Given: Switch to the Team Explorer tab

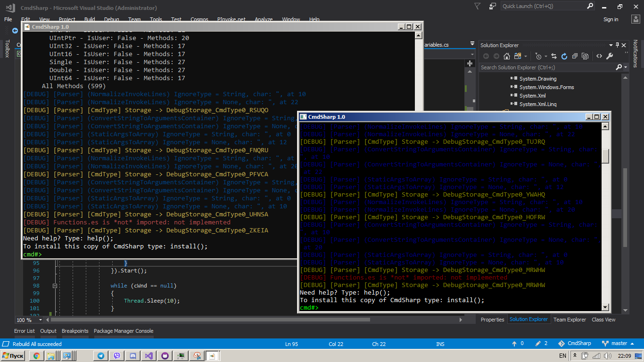Looking at the screenshot, I should point(570,320).
